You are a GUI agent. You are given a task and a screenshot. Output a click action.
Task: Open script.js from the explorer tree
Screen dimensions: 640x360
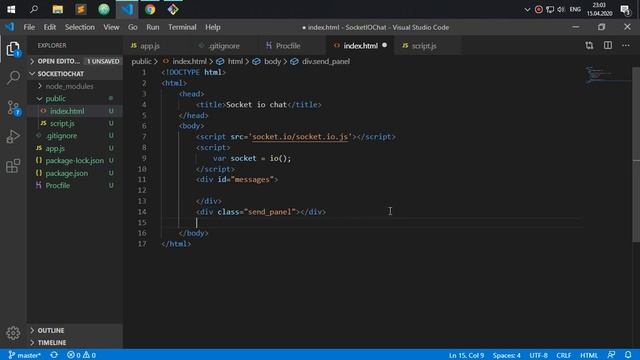pos(75,123)
